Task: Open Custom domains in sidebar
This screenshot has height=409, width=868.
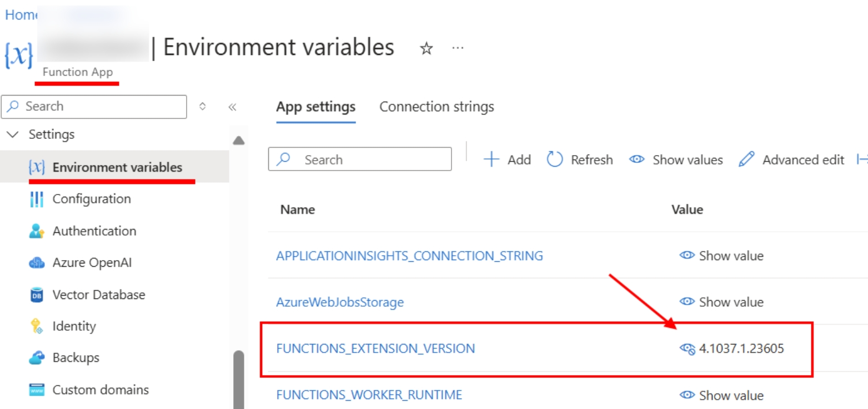Action: tap(100, 390)
